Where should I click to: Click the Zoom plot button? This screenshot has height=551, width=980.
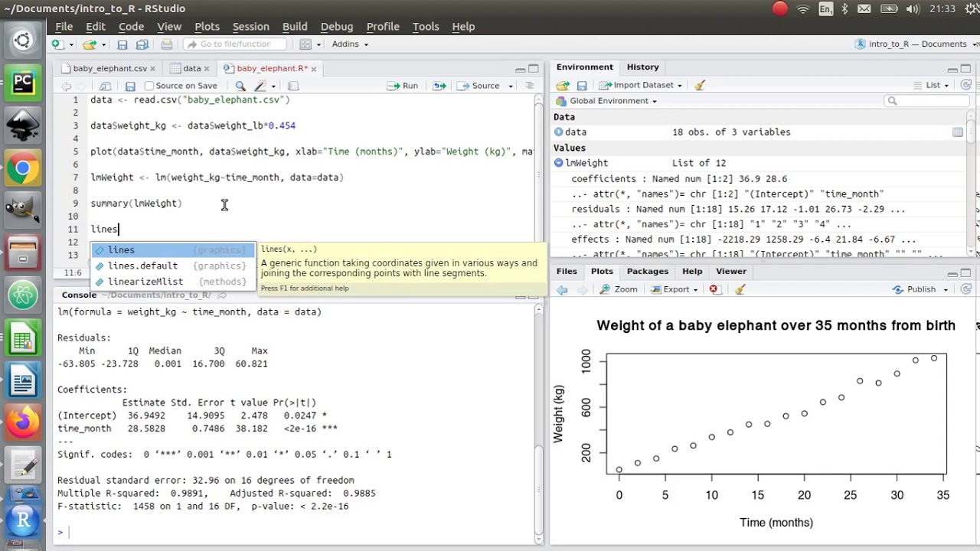(619, 289)
